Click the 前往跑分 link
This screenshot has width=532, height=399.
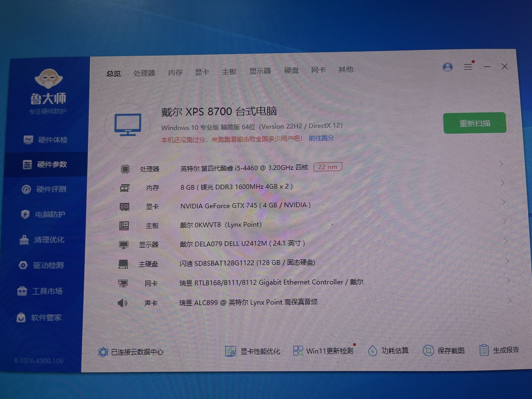click(x=321, y=138)
